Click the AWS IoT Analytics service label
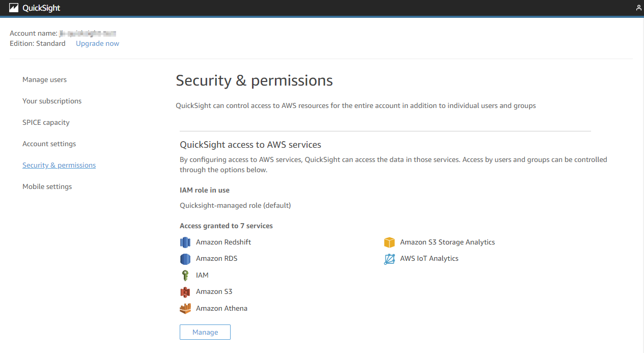This screenshot has width=644, height=353. tap(429, 258)
